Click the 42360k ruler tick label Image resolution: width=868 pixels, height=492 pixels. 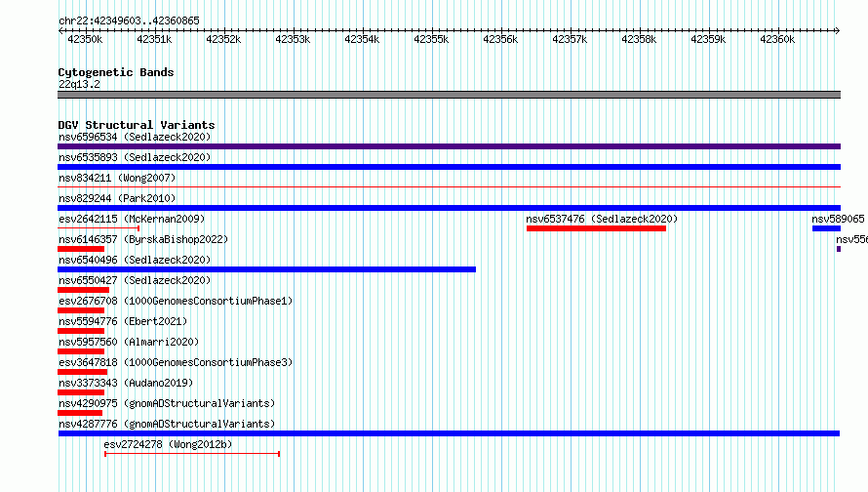tap(776, 39)
